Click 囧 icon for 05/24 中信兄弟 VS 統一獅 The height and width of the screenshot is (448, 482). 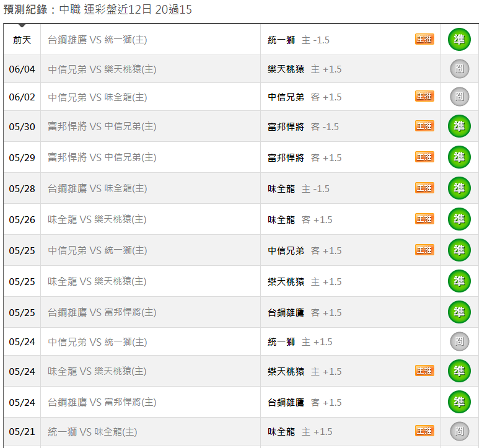click(x=460, y=341)
